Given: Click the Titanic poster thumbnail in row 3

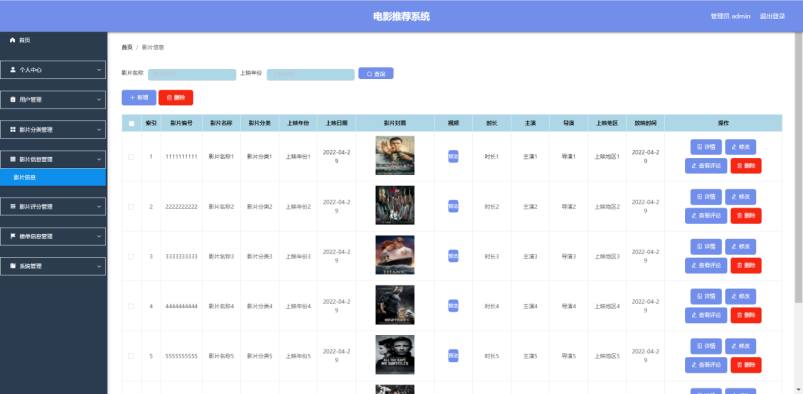Looking at the screenshot, I should click(395, 255).
